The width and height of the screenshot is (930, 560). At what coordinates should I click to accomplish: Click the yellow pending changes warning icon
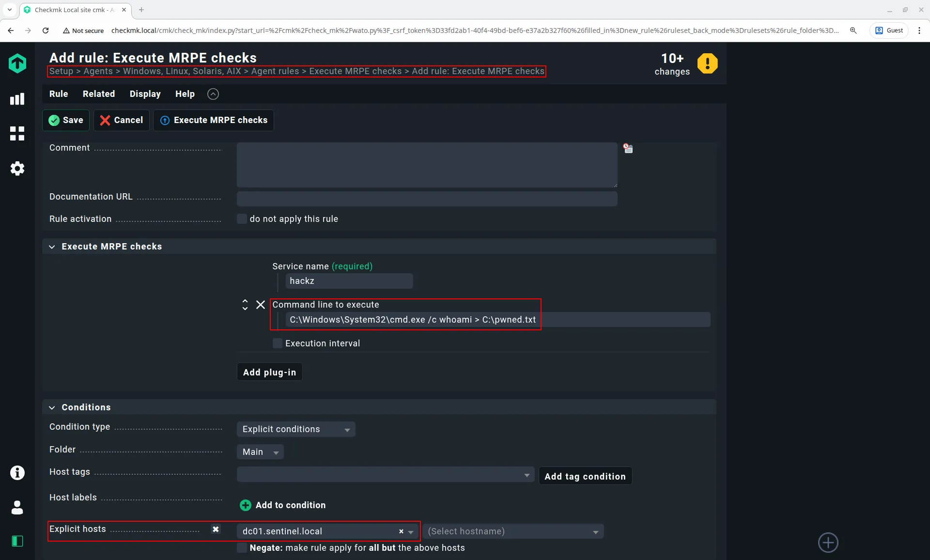pyautogui.click(x=707, y=63)
